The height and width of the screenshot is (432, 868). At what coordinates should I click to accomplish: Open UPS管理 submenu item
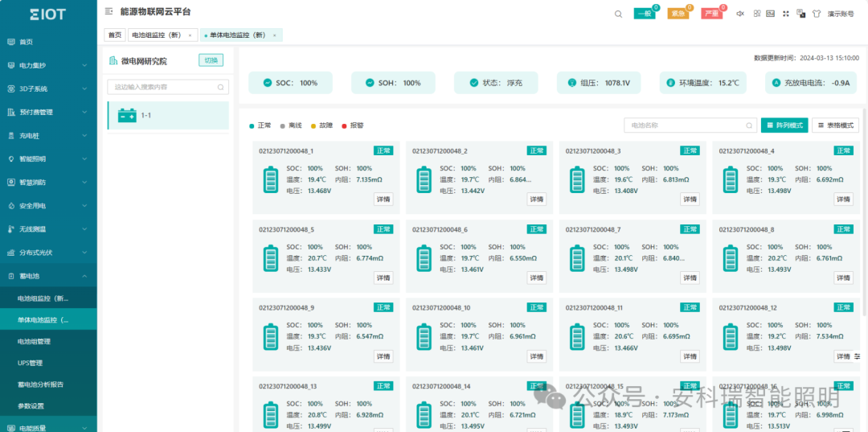click(31, 364)
